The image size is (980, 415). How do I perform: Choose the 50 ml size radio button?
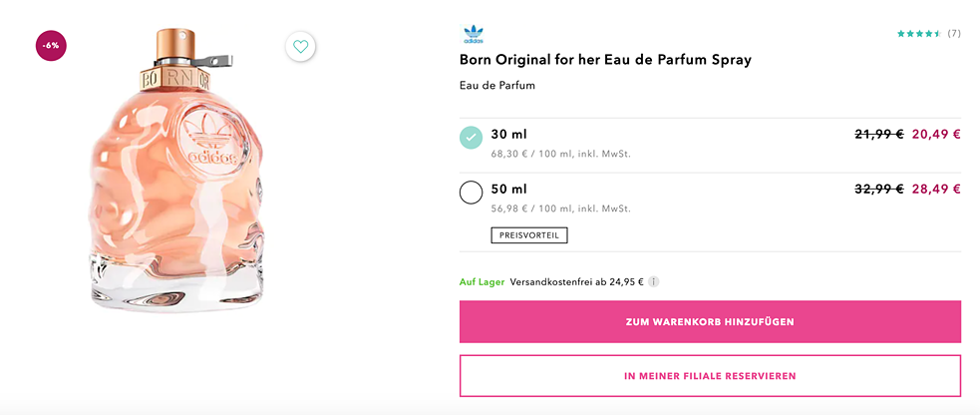[x=472, y=193]
